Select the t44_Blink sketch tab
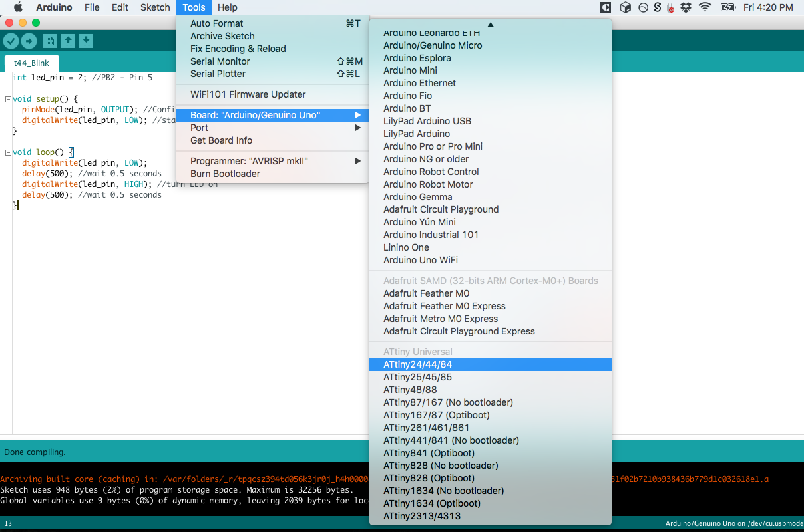The width and height of the screenshot is (804, 532). [x=32, y=64]
